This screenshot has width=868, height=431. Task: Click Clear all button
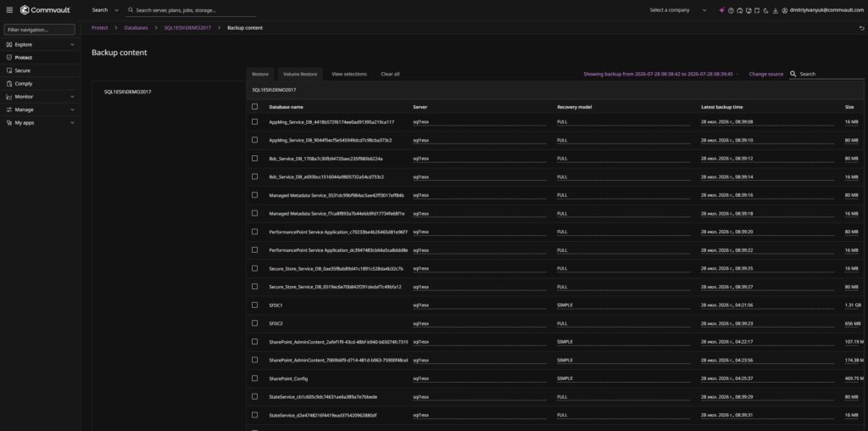[x=390, y=74]
